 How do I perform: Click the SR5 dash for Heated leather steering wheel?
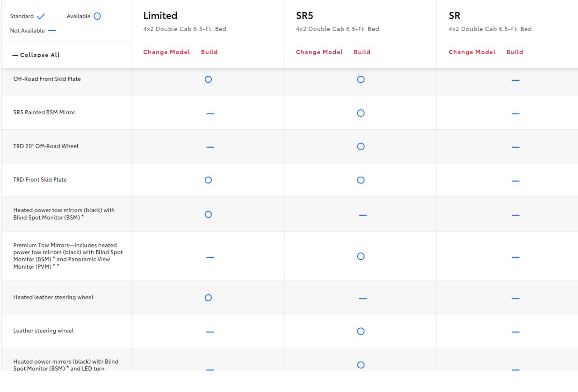(x=362, y=299)
